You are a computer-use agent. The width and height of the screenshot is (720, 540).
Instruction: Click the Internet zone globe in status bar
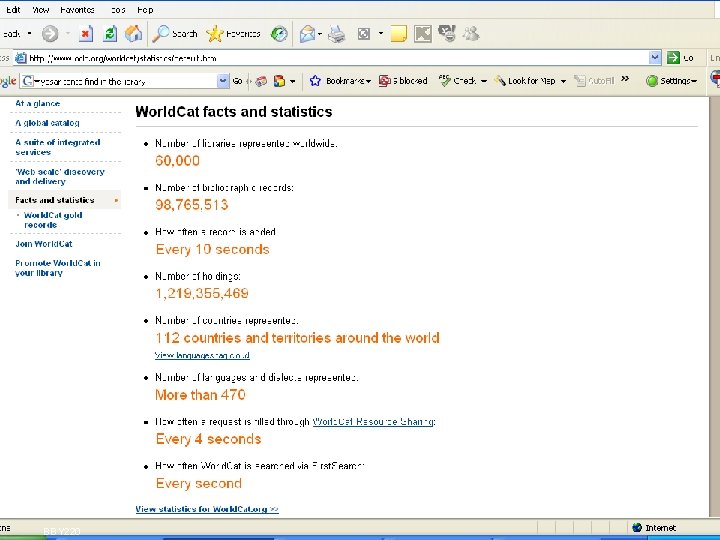[636, 528]
